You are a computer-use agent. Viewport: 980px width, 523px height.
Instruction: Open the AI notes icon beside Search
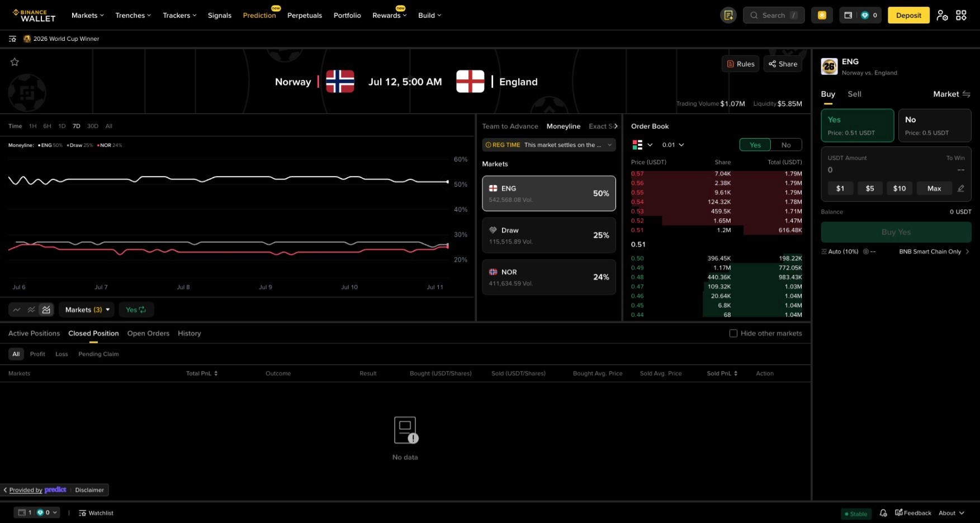click(x=728, y=15)
